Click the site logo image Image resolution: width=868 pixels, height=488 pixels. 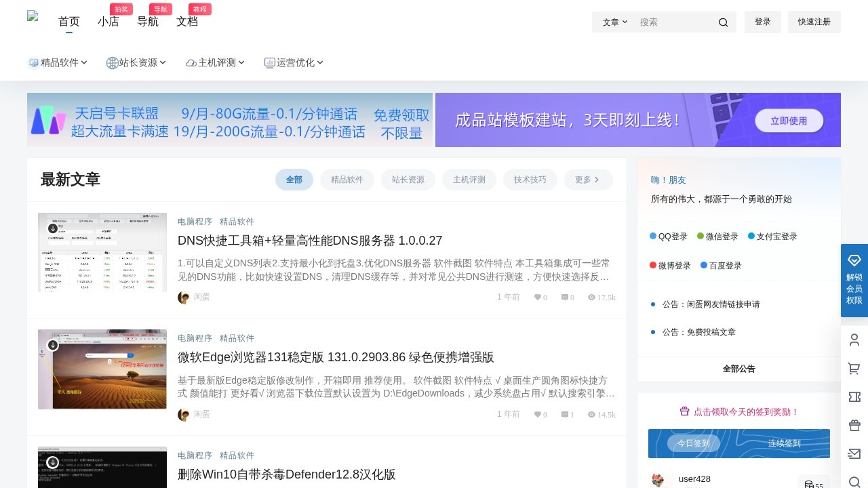(33, 17)
